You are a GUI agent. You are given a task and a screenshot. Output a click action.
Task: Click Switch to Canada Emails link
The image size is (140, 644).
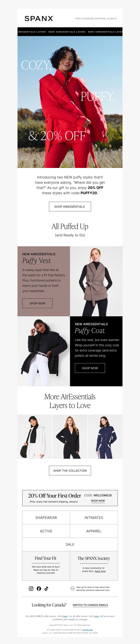(x=90, y=605)
